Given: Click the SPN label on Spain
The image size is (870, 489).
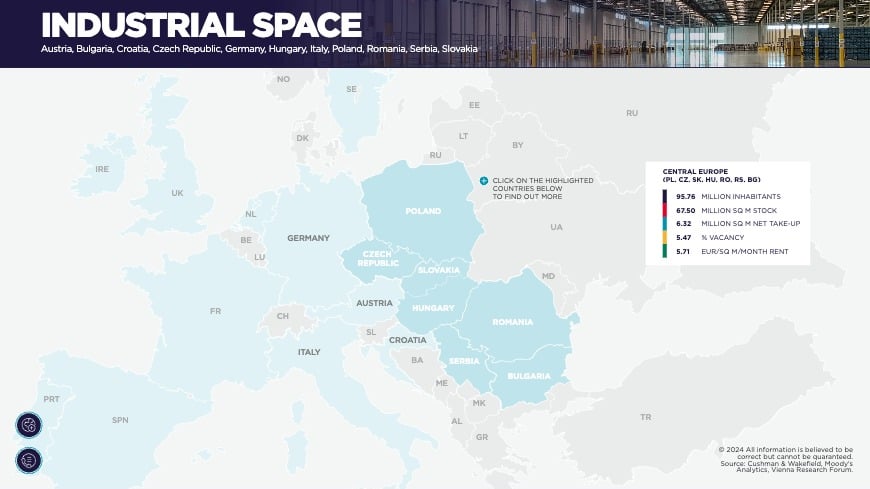Looking at the screenshot, I should click(x=120, y=420).
